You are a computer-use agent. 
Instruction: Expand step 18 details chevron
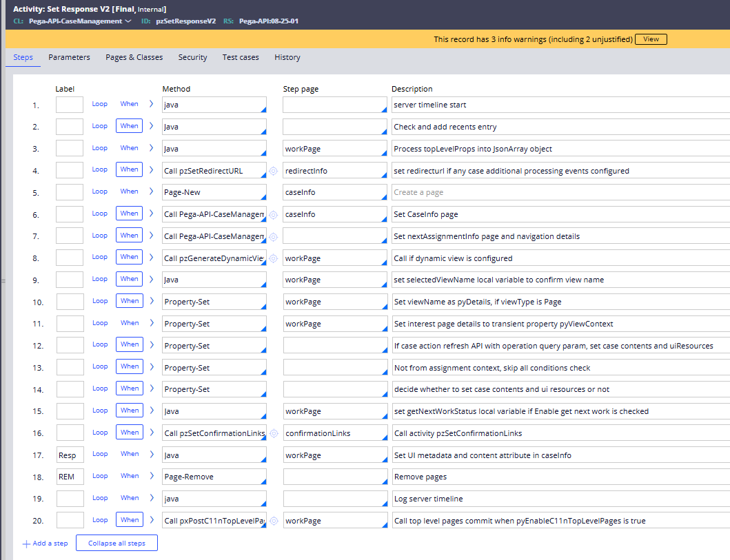click(152, 476)
